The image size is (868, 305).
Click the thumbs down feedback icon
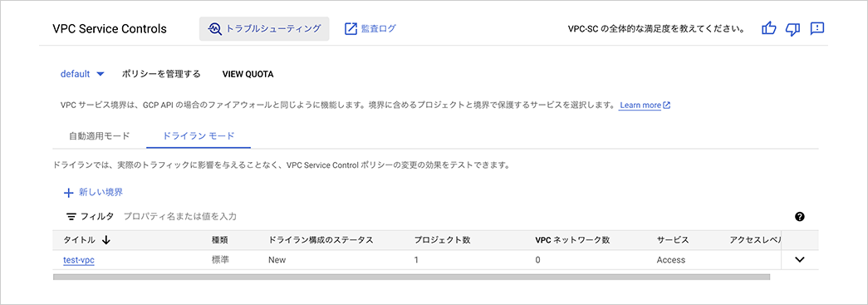point(793,29)
